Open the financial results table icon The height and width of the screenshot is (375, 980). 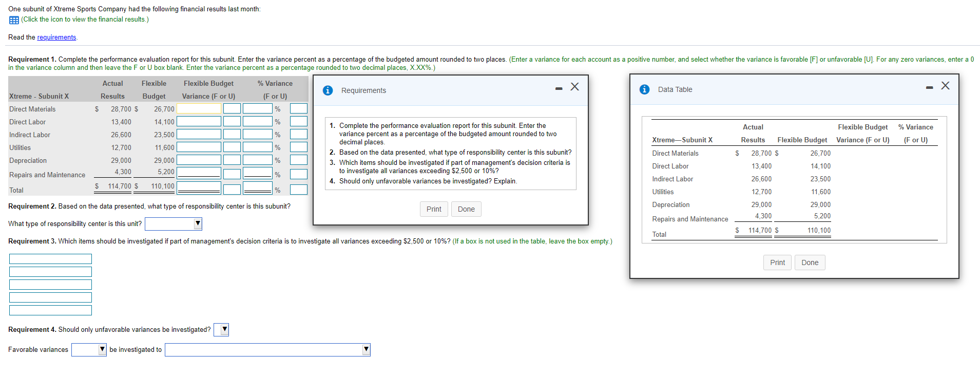pyautogui.click(x=14, y=20)
